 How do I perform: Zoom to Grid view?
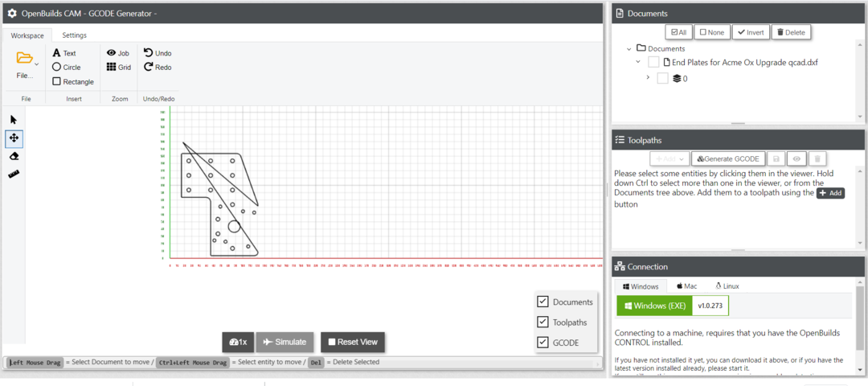(118, 68)
